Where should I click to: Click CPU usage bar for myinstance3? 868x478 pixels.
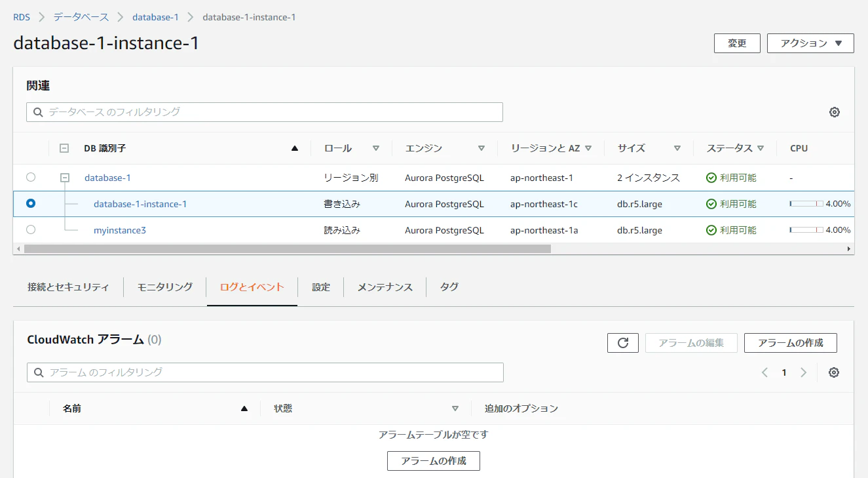[x=806, y=230]
